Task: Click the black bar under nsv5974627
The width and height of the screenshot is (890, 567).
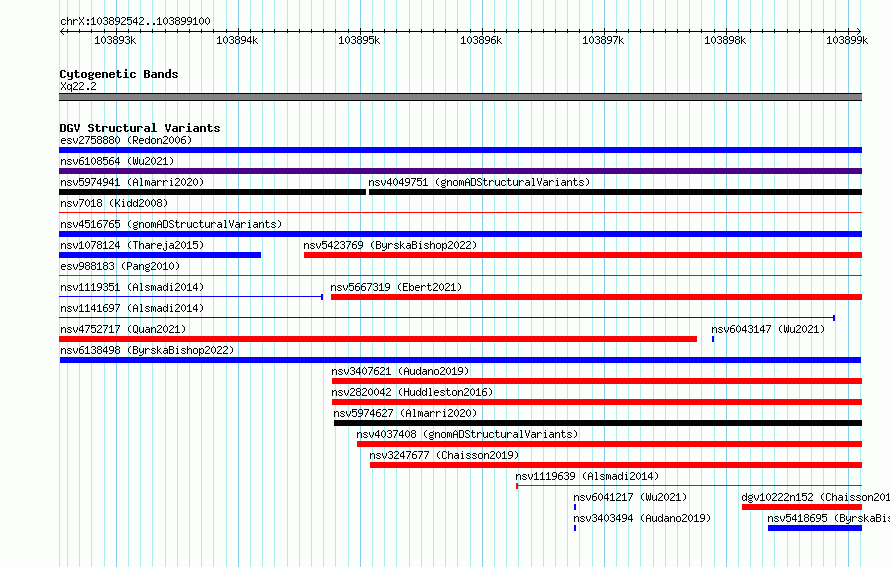Action: coord(598,423)
